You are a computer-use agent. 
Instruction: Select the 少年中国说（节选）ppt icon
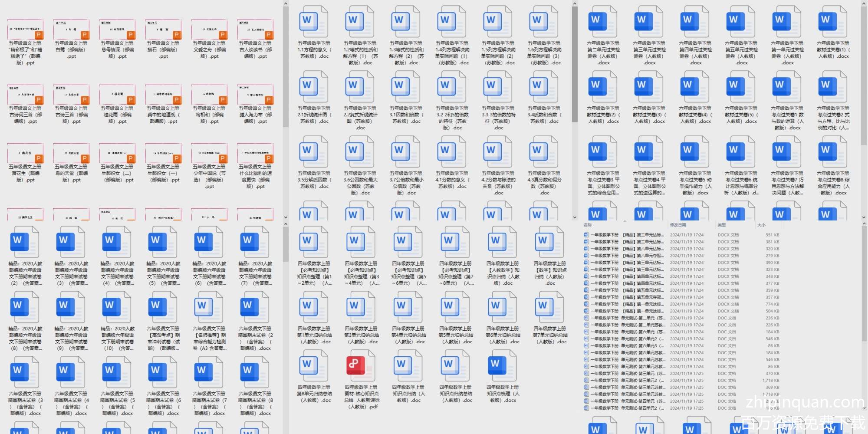click(x=209, y=153)
